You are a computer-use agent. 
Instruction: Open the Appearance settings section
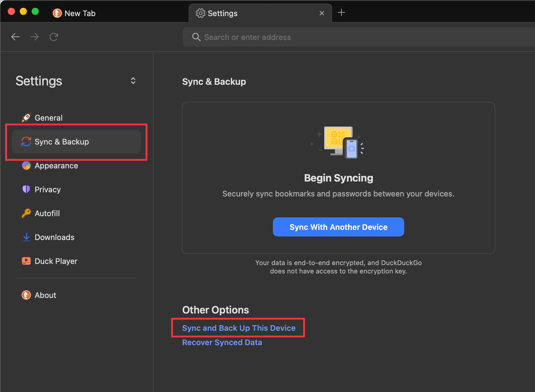(x=56, y=166)
